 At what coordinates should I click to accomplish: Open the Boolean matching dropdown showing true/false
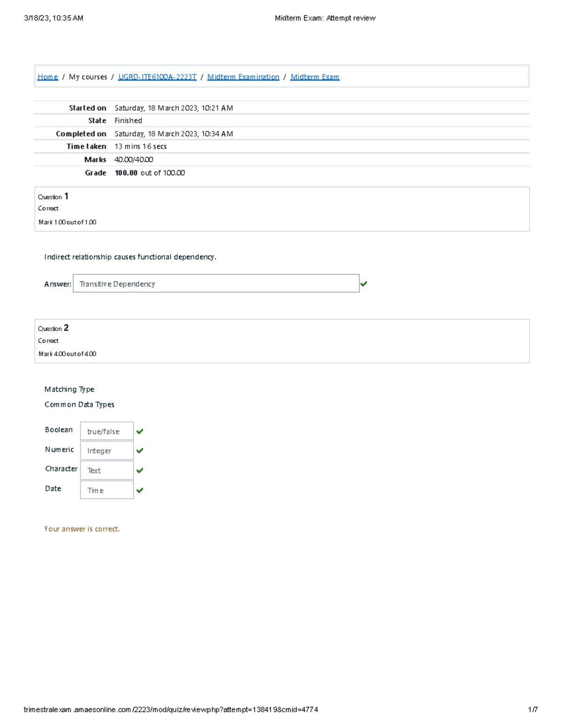click(x=107, y=431)
